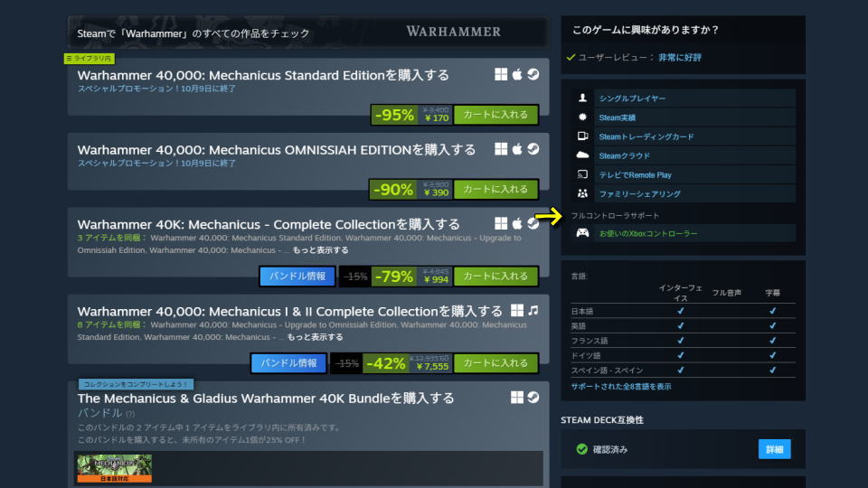Open bundle info for ¥994 Complete Collection
The image size is (868, 488).
pyautogui.click(x=297, y=277)
